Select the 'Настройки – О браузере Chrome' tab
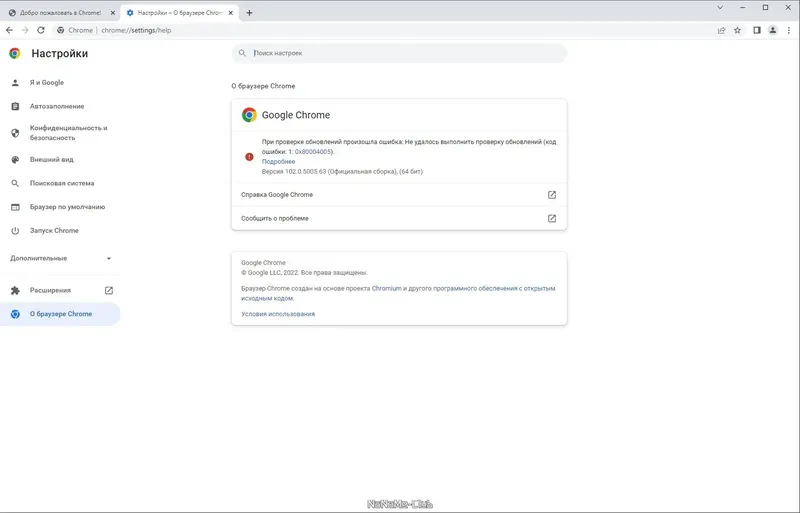The height and width of the screenshot is (513, 800). tap(180, 13)
